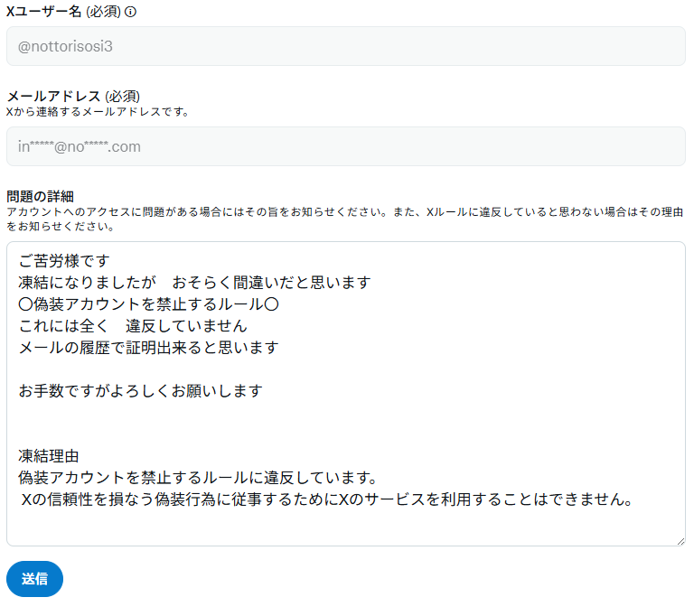694x616 pixels.
Task: Click the メールアドレス (必須) label
Action: pos(73,97)
